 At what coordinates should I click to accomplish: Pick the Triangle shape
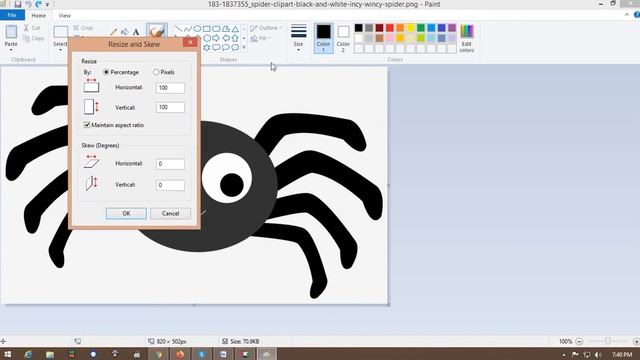235,29
